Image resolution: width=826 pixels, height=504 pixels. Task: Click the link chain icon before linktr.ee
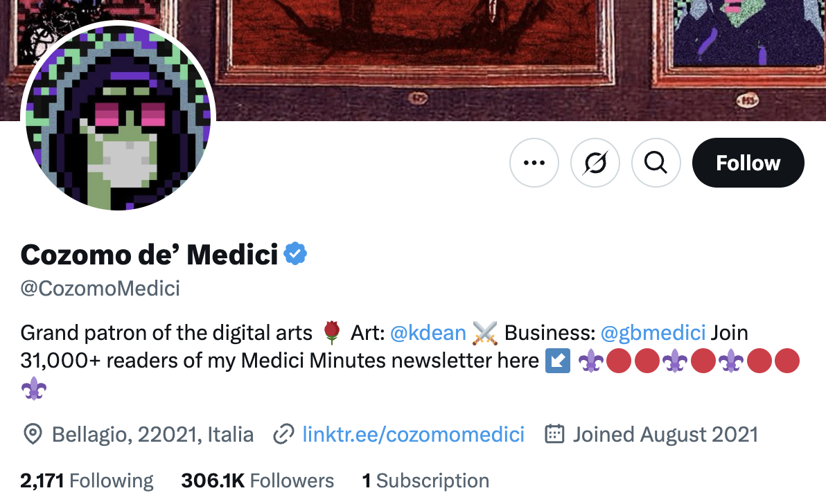click(x=283, y=434)
